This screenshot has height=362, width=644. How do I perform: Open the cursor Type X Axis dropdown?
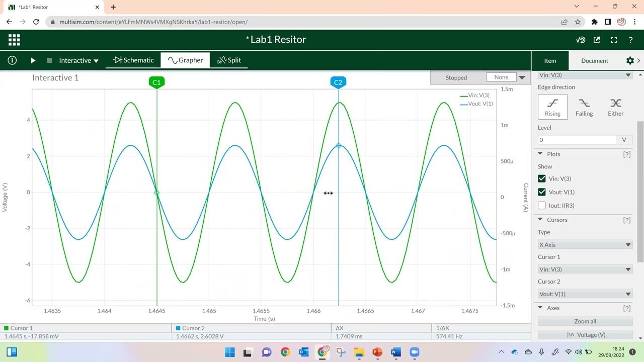(585, 245)
